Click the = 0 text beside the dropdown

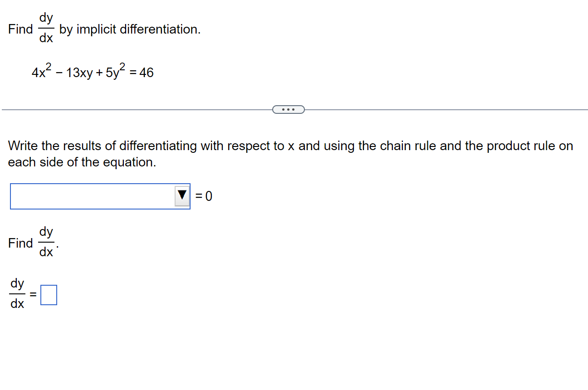[x=204, y=195]
